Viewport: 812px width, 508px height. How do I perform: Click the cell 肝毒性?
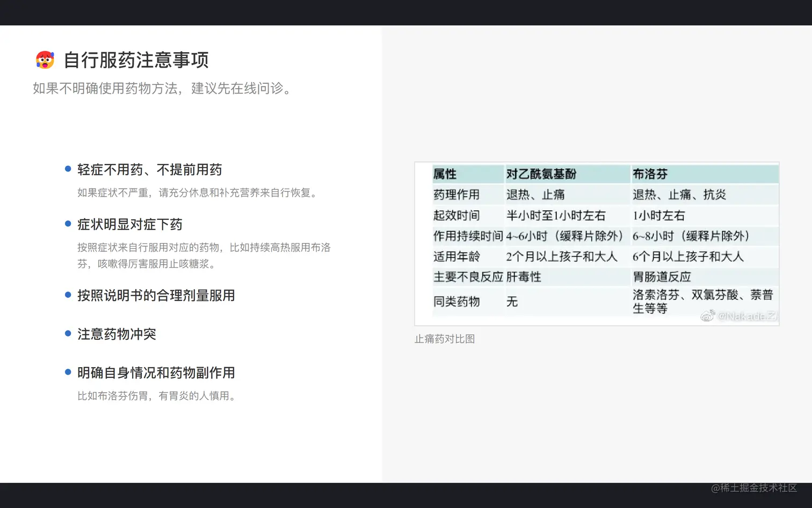[x=524, y=277]
